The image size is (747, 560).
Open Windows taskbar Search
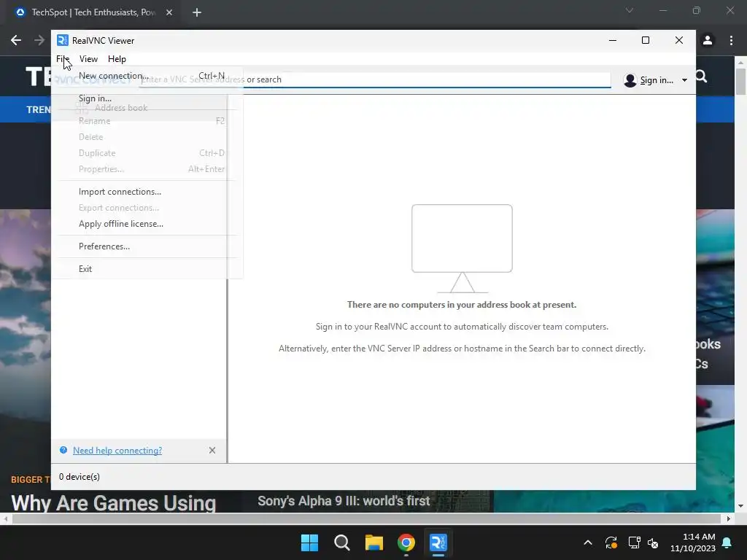(341, 542)
